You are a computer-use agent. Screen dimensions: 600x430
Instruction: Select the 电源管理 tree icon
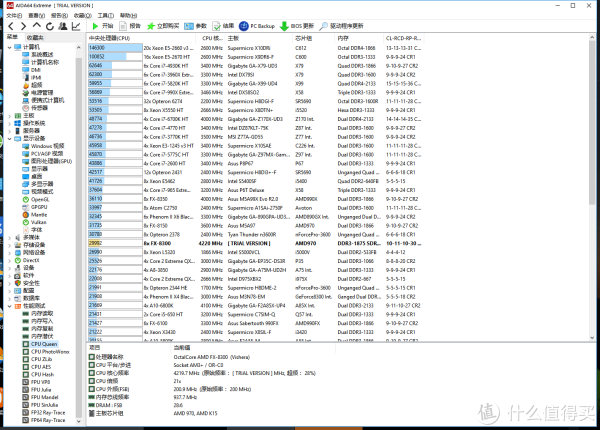[26, 93]
